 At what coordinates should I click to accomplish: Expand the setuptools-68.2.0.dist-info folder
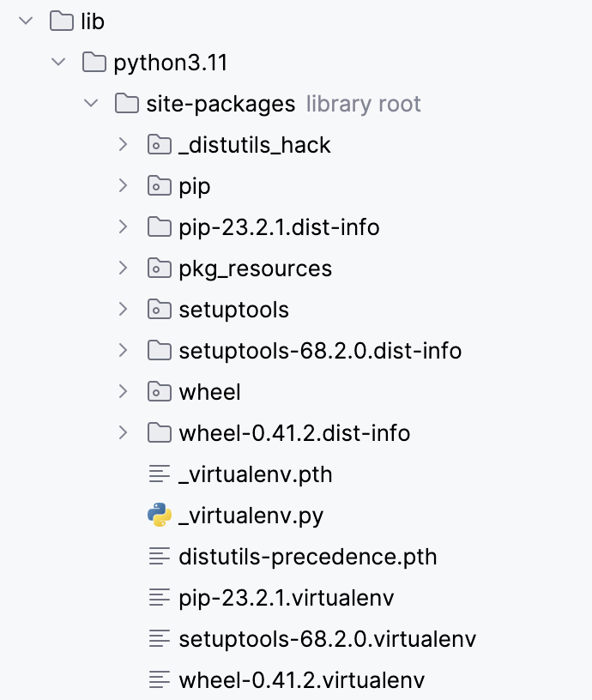pyautogui.click(x=124, y=351)
